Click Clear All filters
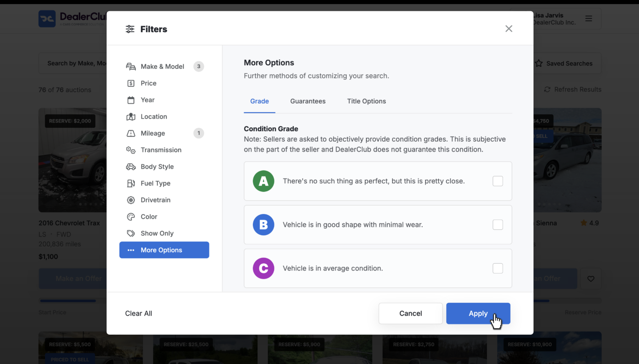Image resolution: width=639 pixels, height=364 pixels. 139,314
